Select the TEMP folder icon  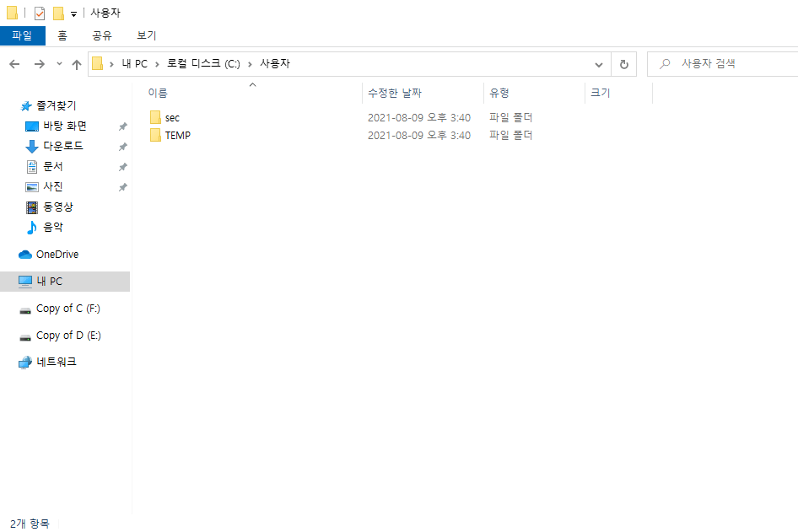(155, 135)
